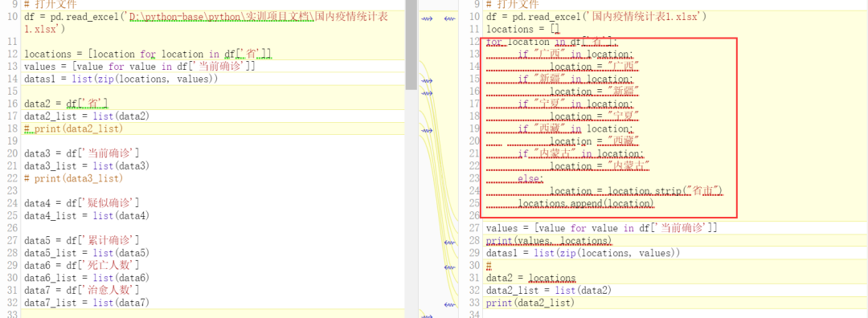This screenshot has width=868, height=318.
Task: Click right line 17 if "宁夏" in location
Action: click(575, 104)
